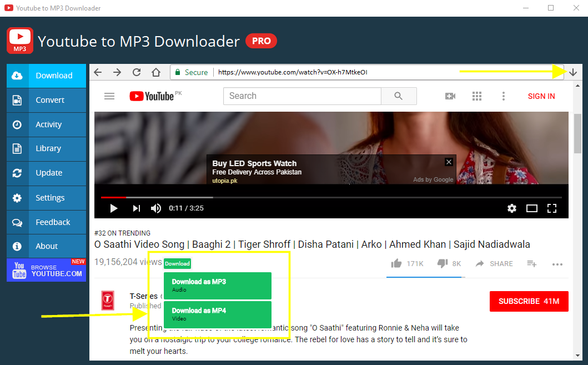The image size is (588, 365).
Task: Open more actions ellipsis under video
Action: (557, 264)
